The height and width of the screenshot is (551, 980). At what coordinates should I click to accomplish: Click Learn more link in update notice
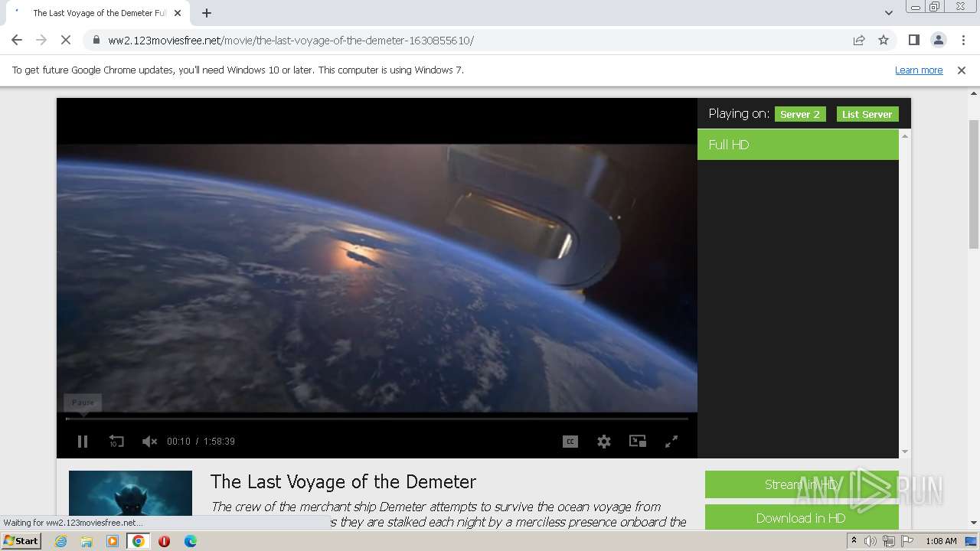[919, 70]
